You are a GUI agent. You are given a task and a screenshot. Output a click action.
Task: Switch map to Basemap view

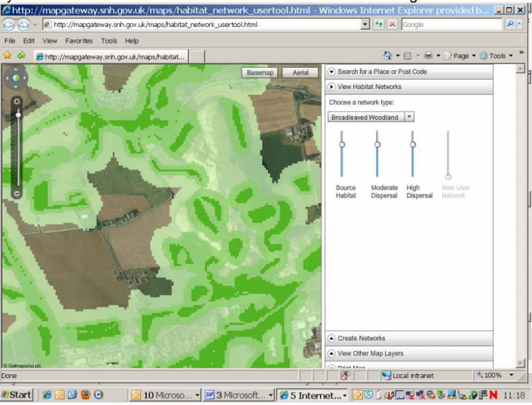point(260,72)
